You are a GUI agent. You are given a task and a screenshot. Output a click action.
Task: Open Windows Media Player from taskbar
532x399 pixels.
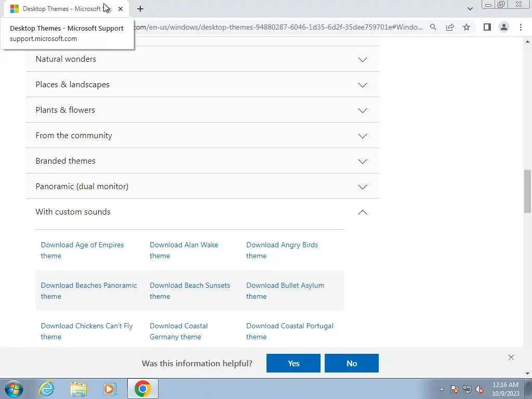[110, 389]
